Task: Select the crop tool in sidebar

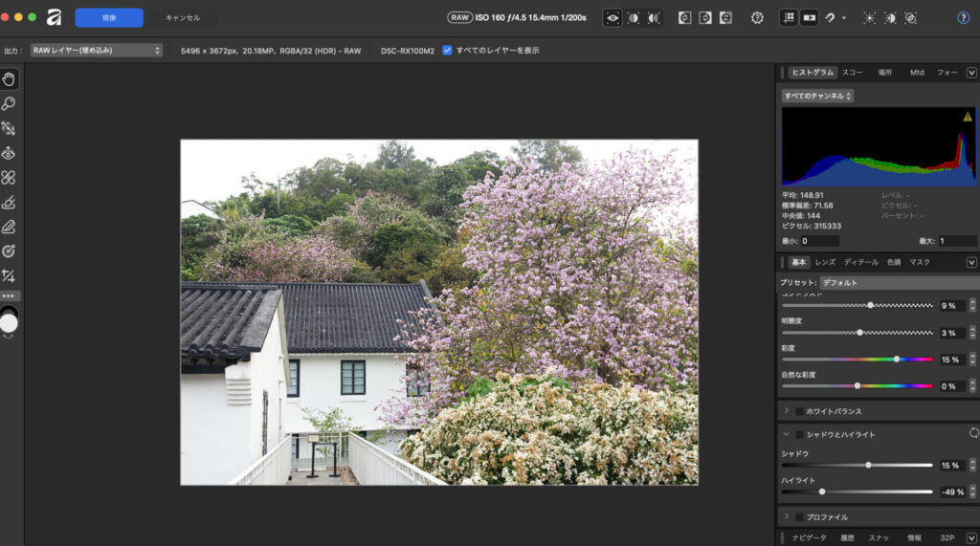Action: [9, 275]
